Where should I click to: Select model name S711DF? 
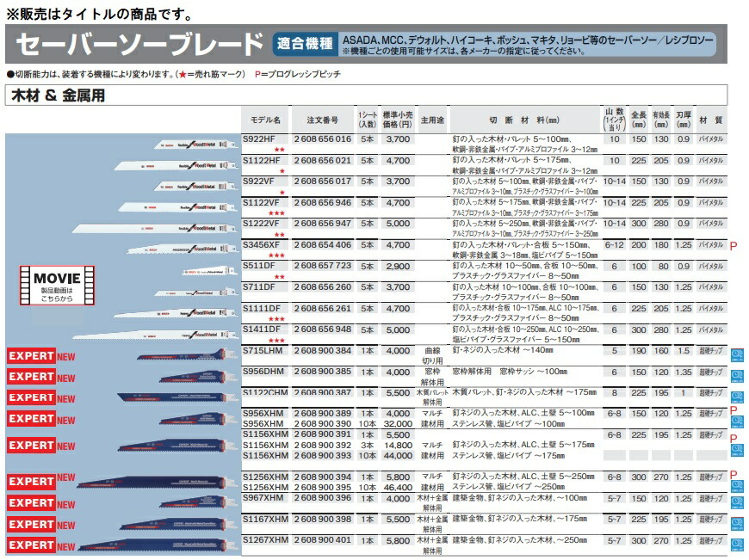(258, 287)
